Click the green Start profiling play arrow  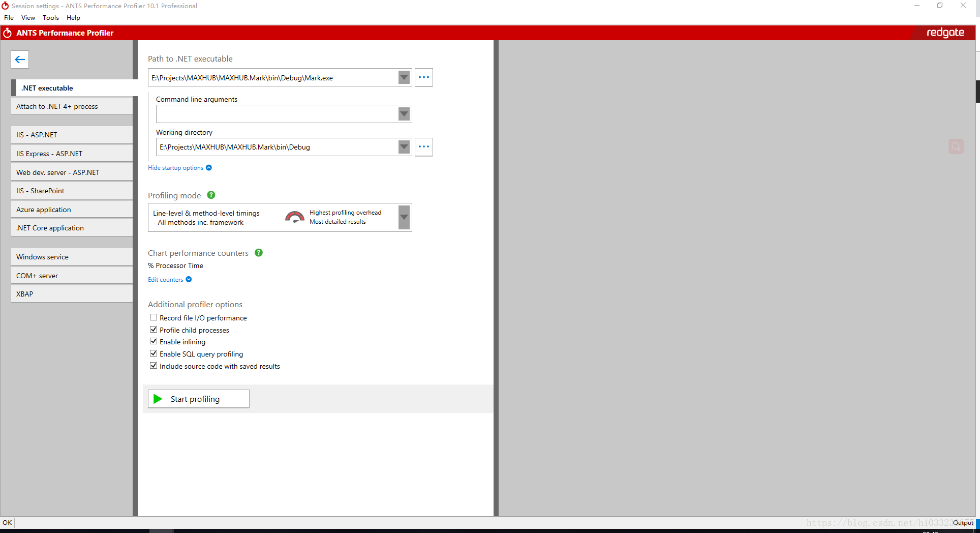point(158,399)
